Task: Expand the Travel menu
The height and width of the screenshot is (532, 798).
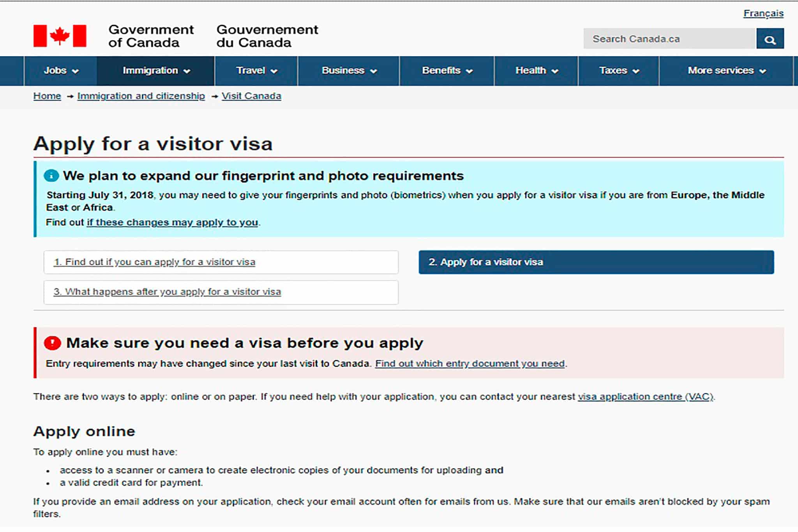Action: pos(256,71)
